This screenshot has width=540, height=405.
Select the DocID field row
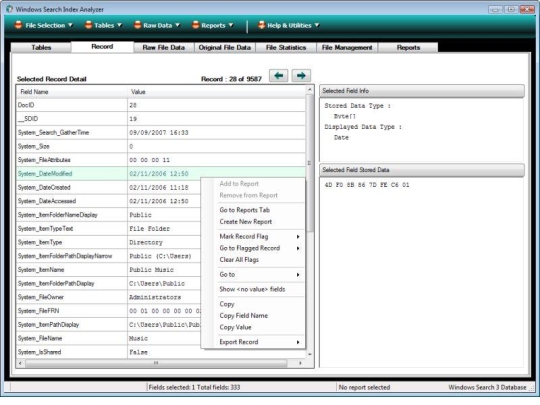pos(161,105)
